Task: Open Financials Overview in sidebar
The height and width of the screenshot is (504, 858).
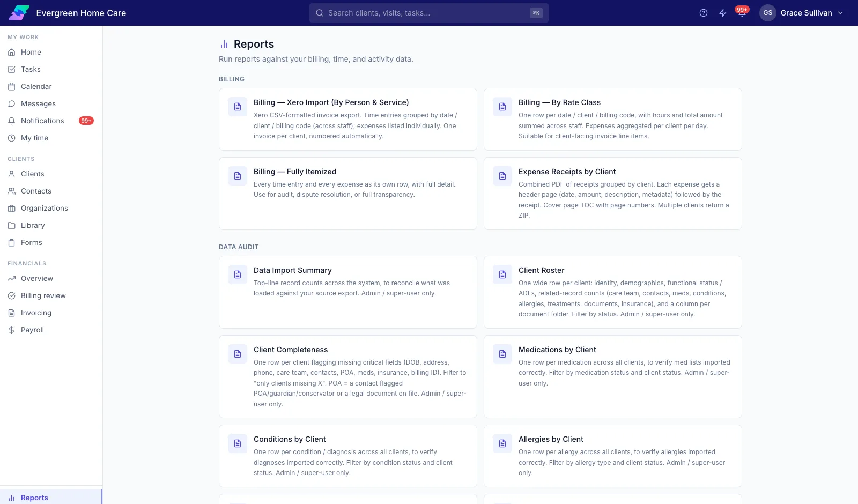Action: pyautogui.click(x=51, y=278)
